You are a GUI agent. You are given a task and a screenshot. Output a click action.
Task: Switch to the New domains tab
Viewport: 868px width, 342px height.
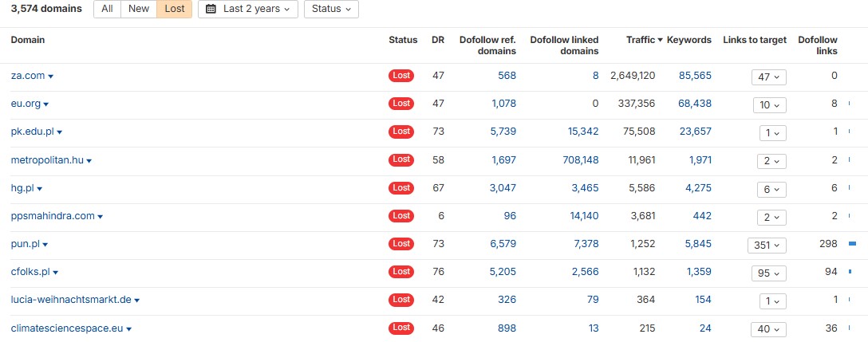[139, 9]
